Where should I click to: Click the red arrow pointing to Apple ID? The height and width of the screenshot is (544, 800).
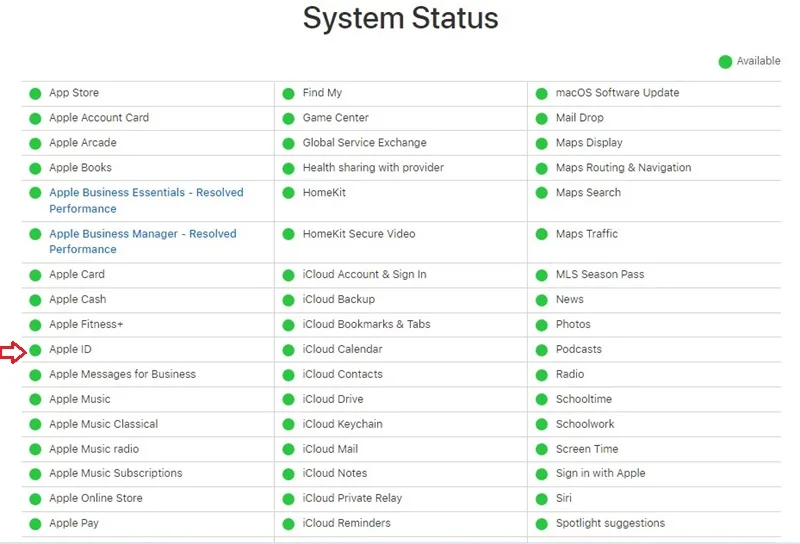pyautogui.click(x=13, y=352)
